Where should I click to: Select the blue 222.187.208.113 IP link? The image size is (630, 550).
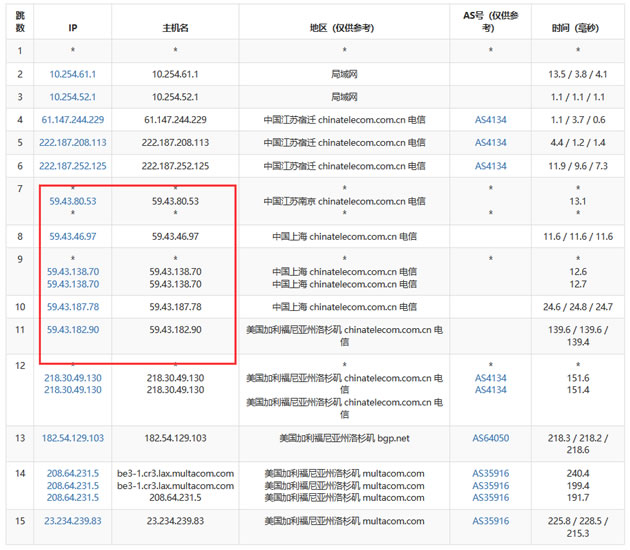[x=73, y=143]
